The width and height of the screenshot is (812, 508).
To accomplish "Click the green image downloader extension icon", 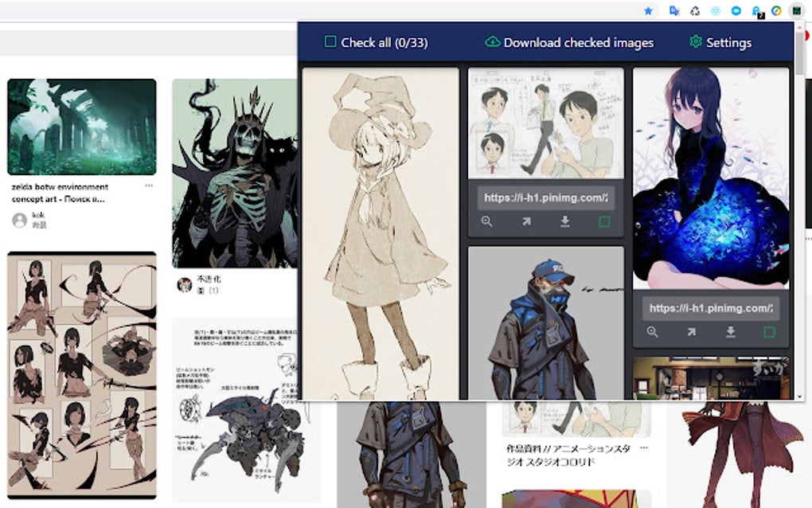I will coord(796,10).
